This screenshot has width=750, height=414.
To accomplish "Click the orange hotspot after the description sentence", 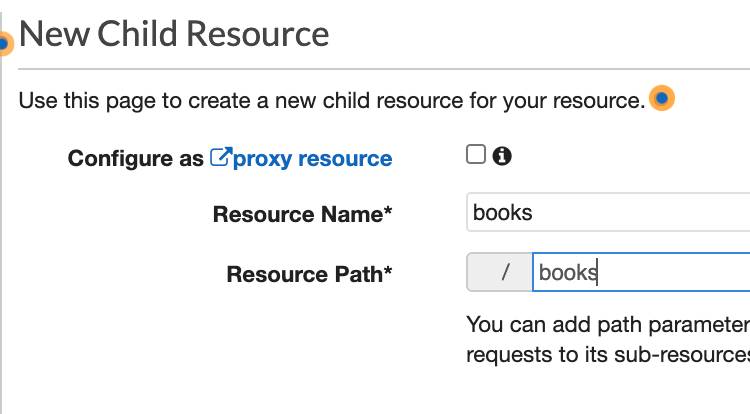I will click(662, 98).
